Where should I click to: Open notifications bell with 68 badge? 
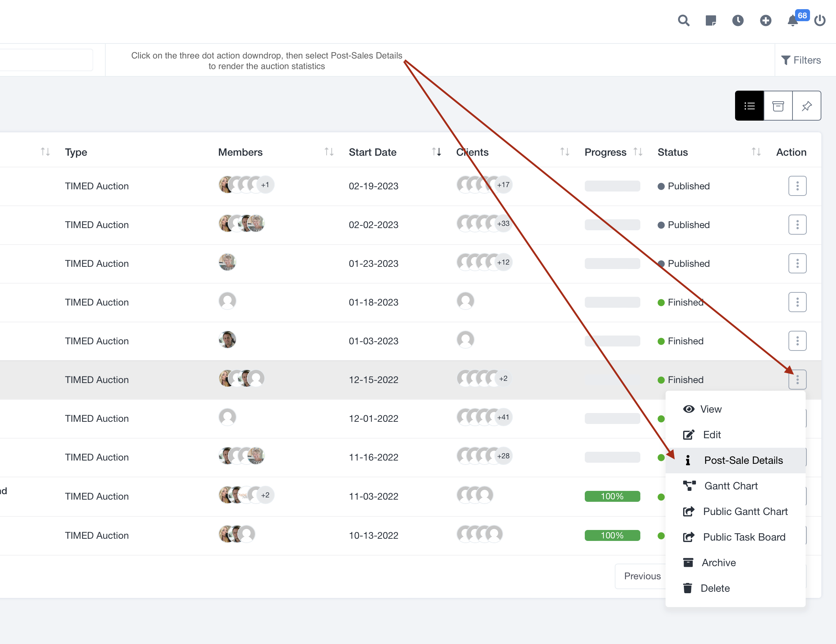click(793, 20)
